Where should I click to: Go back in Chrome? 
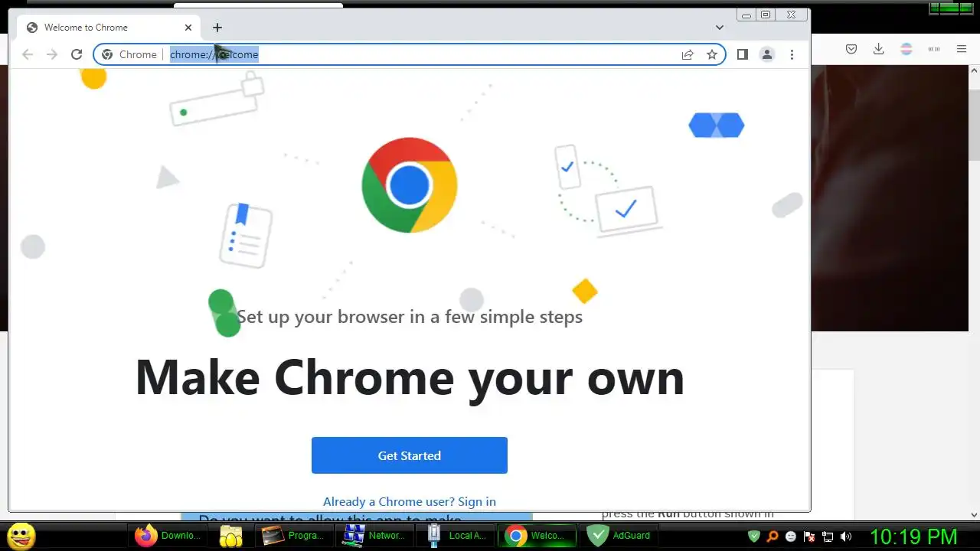pos(28,54)
